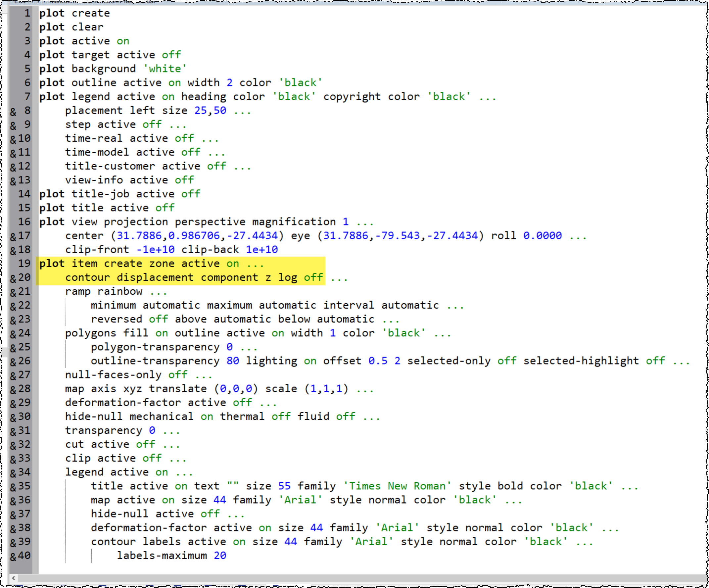Click the size value '25,50'

click(x=210, y=111)
